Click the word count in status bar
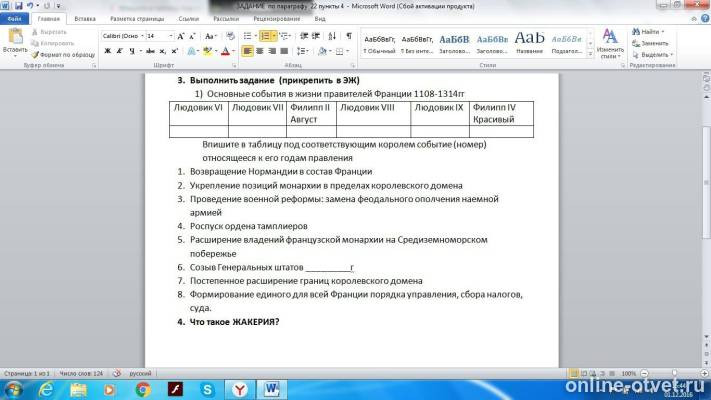Image resolution: width=711 pixels, height=400 pixels. tap(81, 374)
